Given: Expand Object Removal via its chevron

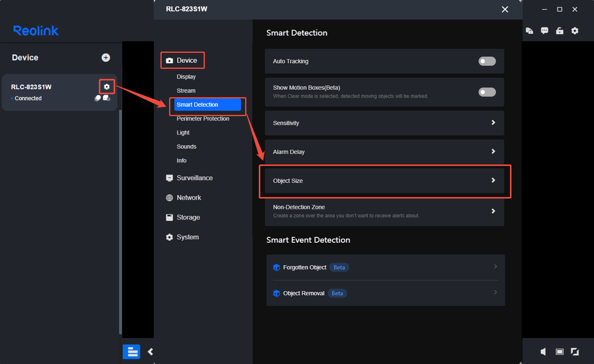Looking at the screenshot, I should (x=496, y=293).
